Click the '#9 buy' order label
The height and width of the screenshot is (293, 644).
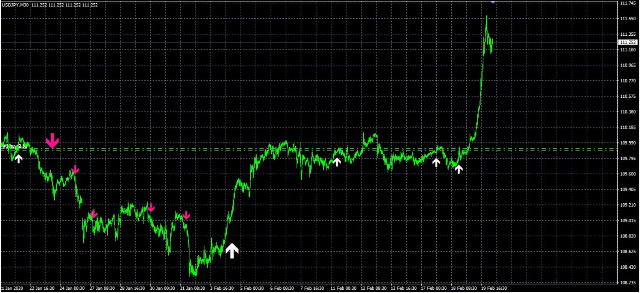pyautogui.click(x=14, y=146)
